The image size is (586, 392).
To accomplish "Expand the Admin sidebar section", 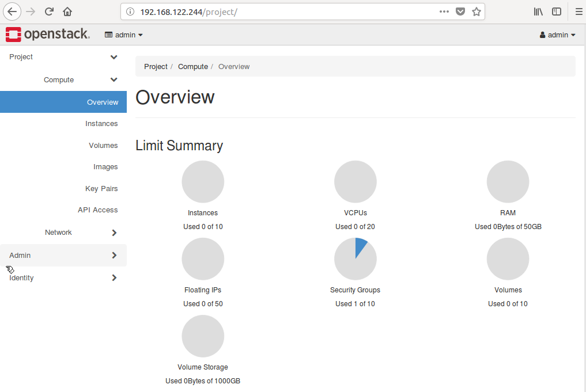I will (x=63, y=256).
